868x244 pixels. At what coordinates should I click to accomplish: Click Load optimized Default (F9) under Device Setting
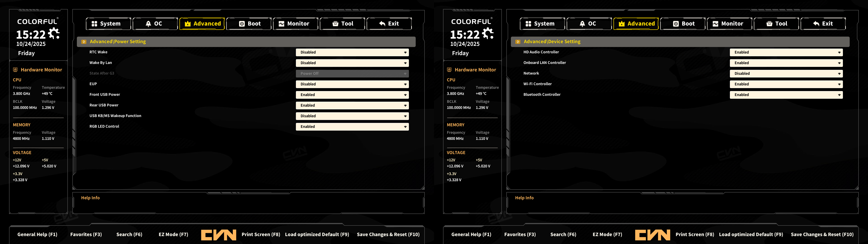click(751, 235)
